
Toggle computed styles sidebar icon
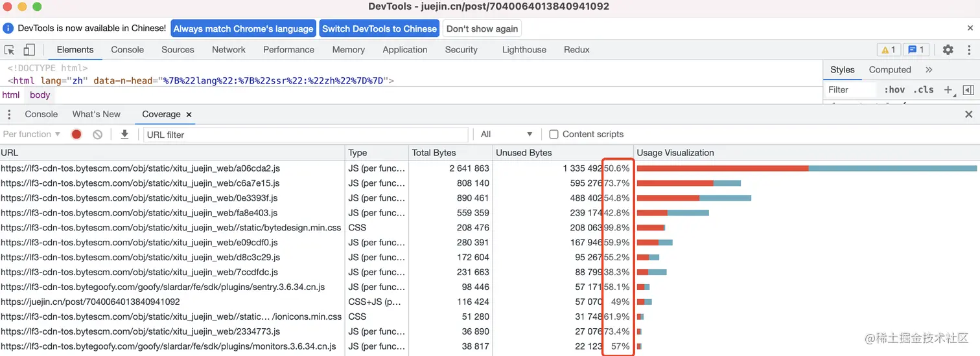coord(968,90)
